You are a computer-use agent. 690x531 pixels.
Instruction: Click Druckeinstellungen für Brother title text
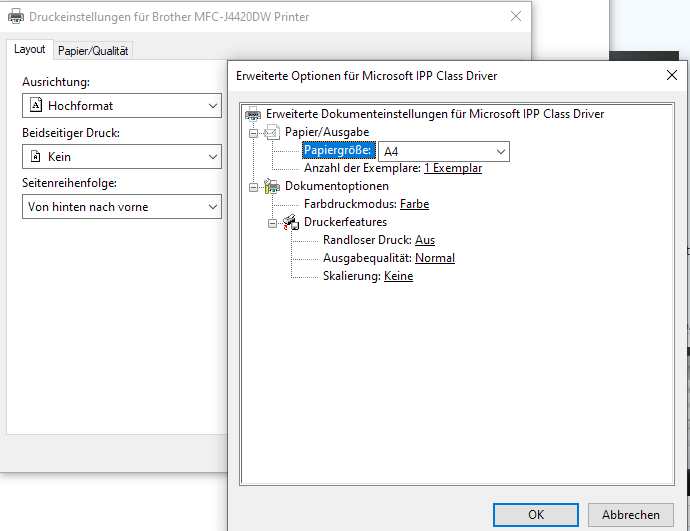point(169,17)
